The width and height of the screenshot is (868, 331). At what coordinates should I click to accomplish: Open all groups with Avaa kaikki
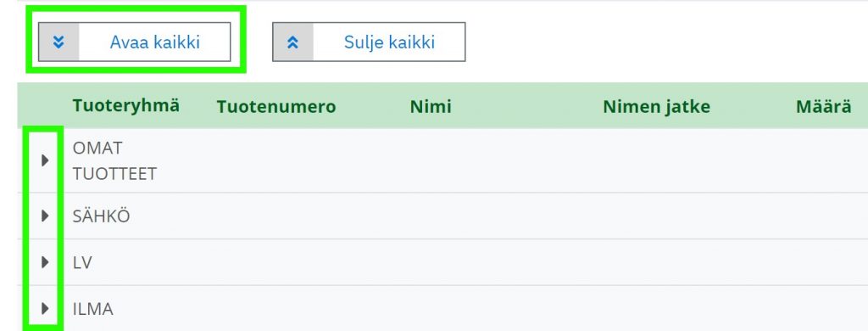(135, 42)
